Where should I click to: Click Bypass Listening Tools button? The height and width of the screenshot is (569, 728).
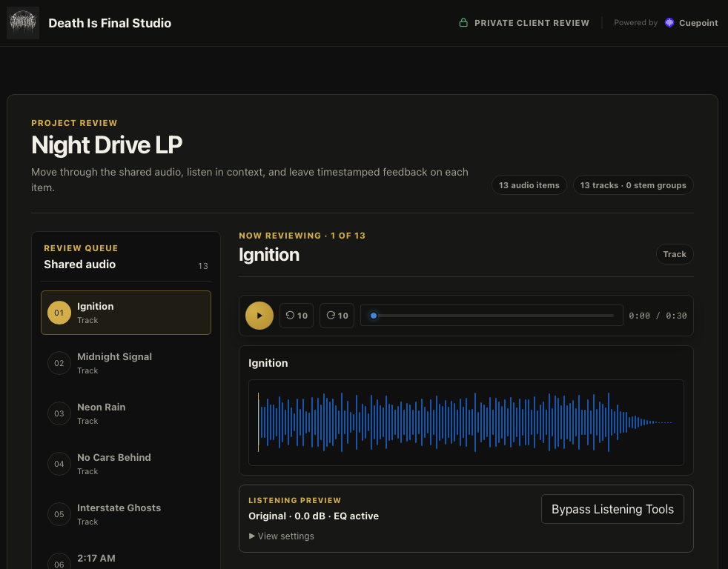coord(612,509)
